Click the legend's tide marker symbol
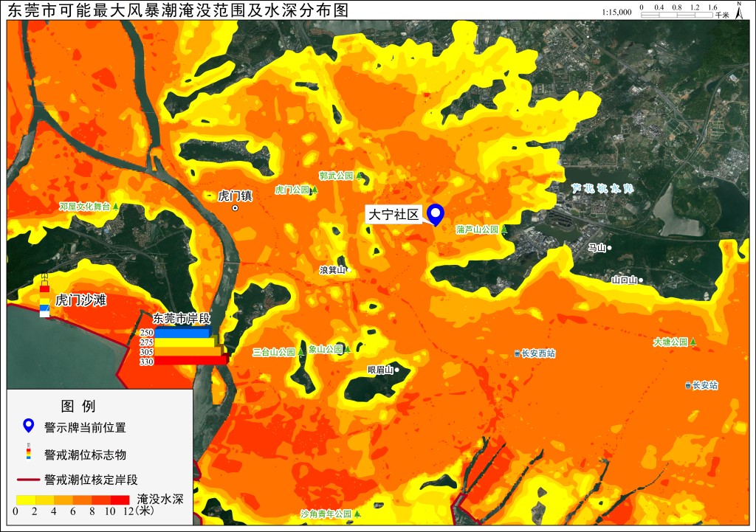The width and height of the screenshot is (756, 532). pyautogui.click(x=29, y=451)
